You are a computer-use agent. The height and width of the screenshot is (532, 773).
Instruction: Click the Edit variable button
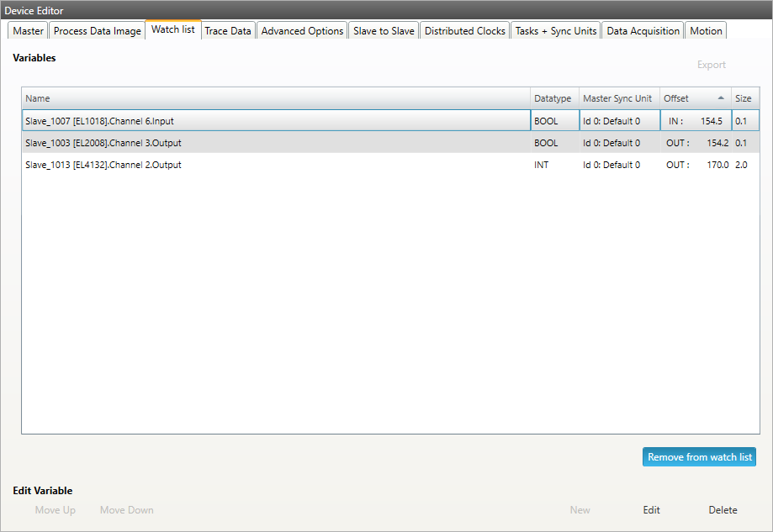[651, 510]
